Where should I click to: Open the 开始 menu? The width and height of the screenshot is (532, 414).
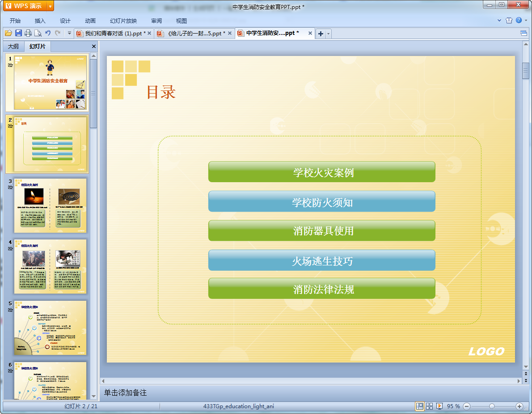(15, 21)
